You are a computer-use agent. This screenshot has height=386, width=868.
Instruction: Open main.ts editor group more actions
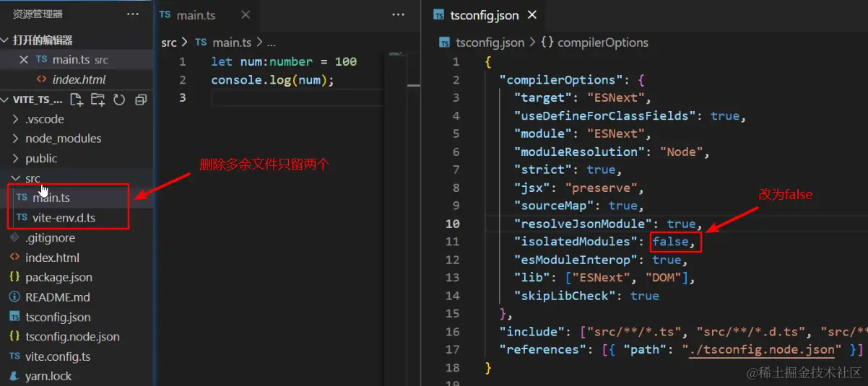tap(399, 14)
